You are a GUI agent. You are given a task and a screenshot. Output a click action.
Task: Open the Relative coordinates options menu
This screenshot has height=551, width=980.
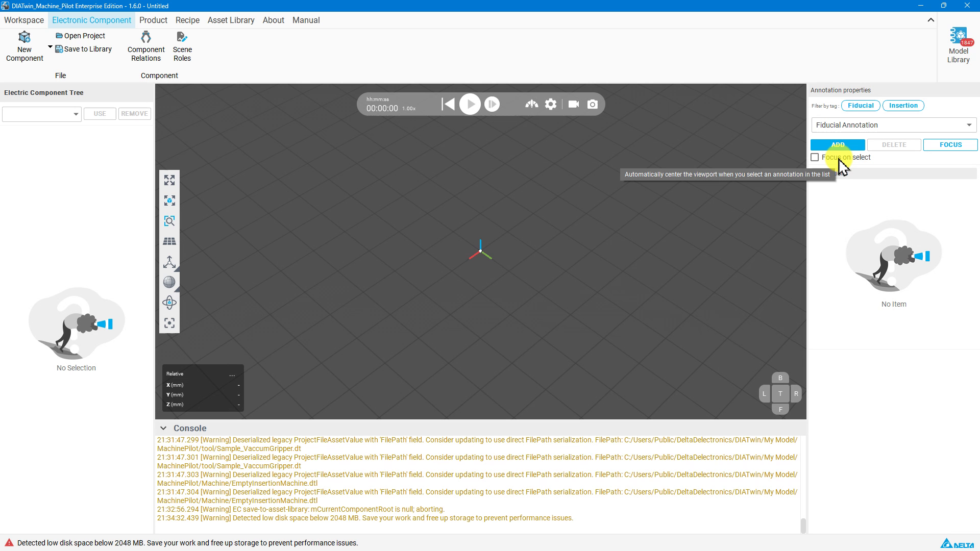pos(232,374)
